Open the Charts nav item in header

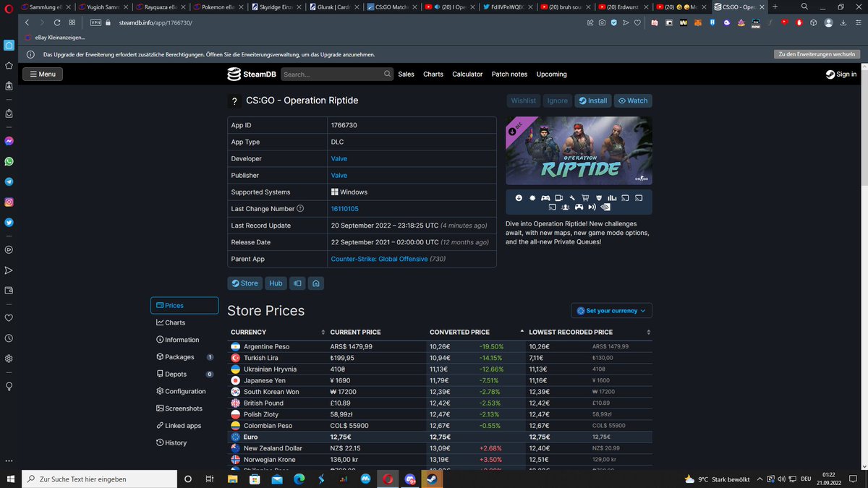433,74
